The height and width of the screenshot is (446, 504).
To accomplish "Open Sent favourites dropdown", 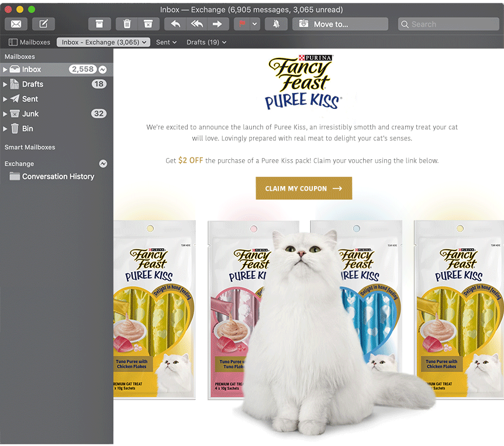I will pos(166,42).
